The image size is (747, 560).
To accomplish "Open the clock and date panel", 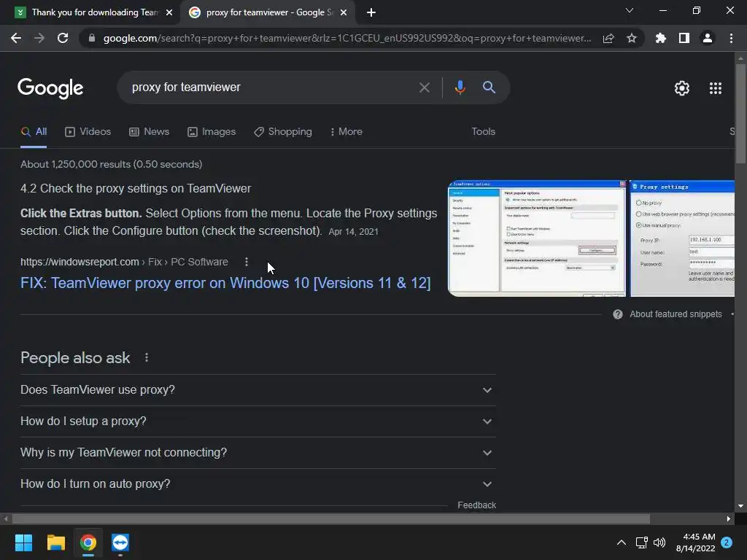I will (695, 542).
